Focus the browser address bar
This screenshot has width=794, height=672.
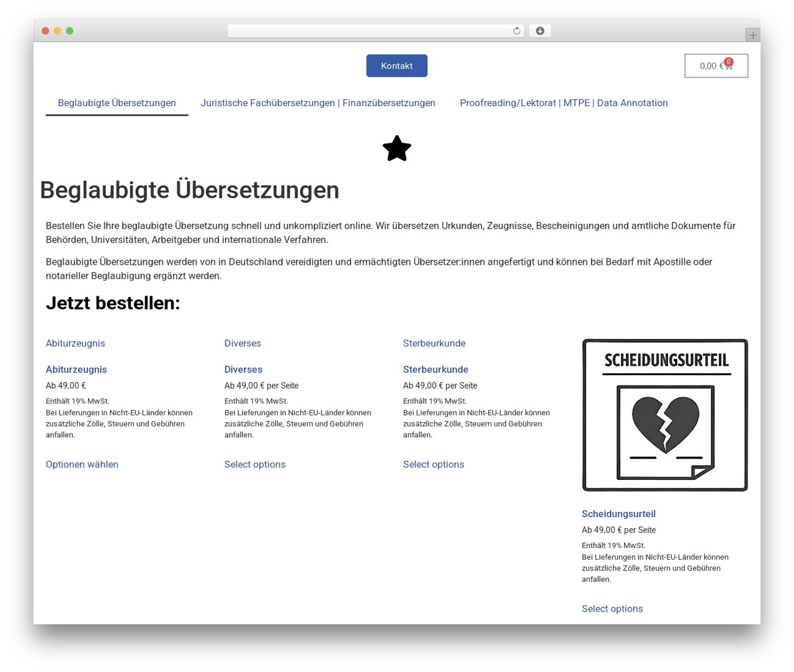375,31
